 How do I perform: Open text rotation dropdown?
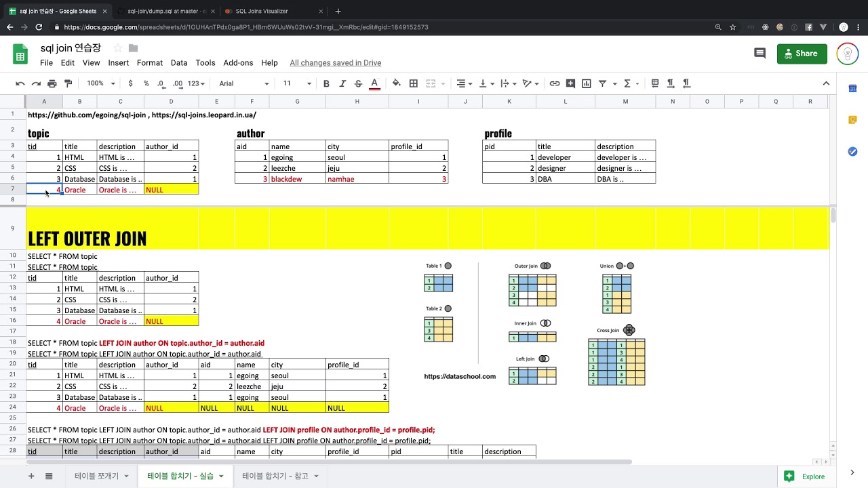(x=530, y=83)
